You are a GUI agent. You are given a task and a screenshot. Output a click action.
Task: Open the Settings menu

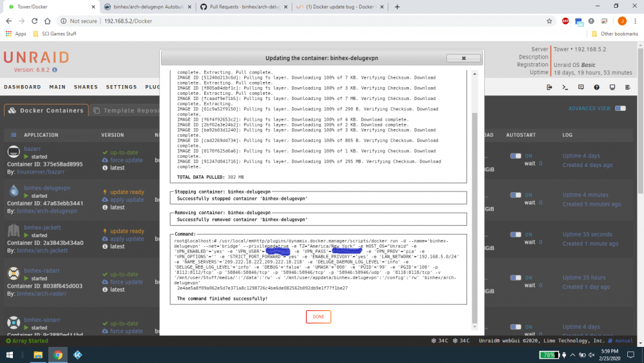121,87
